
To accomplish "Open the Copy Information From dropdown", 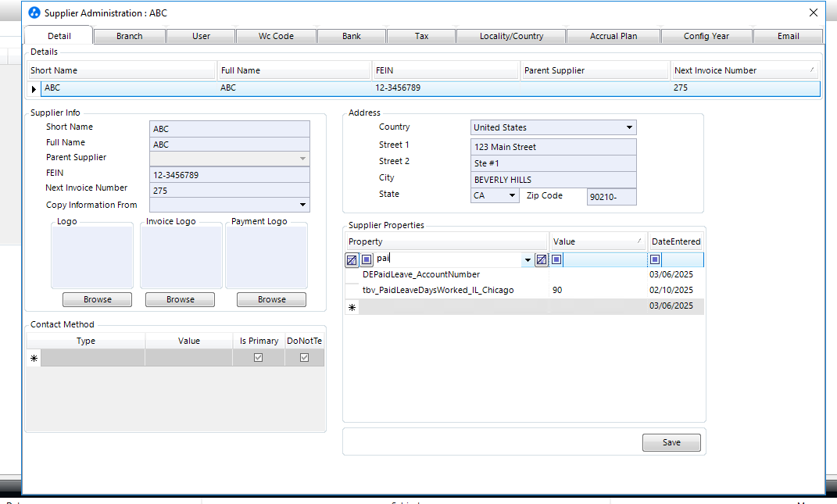I will 302,206.
